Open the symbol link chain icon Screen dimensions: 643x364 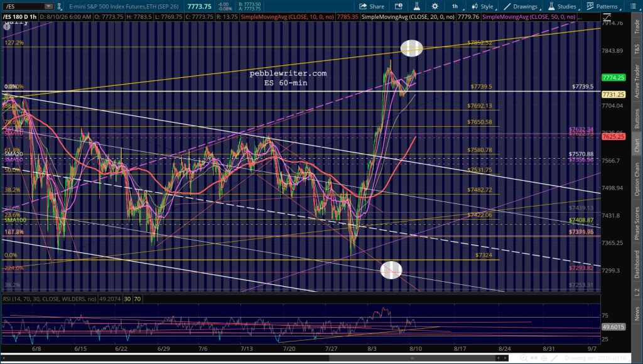click(60, 6)
